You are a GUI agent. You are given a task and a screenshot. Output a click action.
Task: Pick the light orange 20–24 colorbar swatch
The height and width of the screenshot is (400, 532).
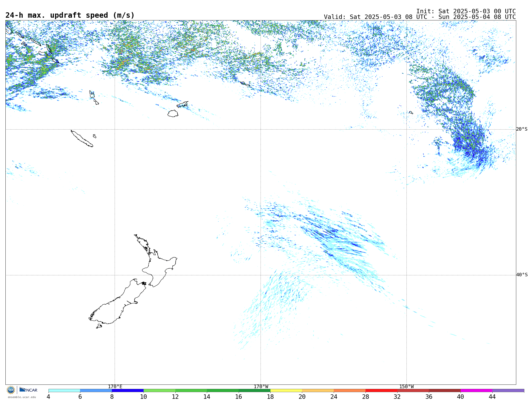[x=318, y=391]
